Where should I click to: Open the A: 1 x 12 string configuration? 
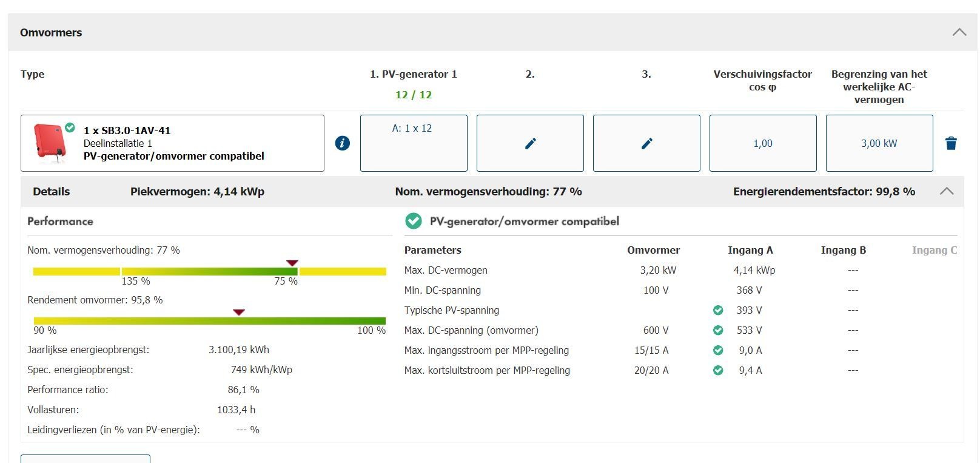tap(413, 143)
